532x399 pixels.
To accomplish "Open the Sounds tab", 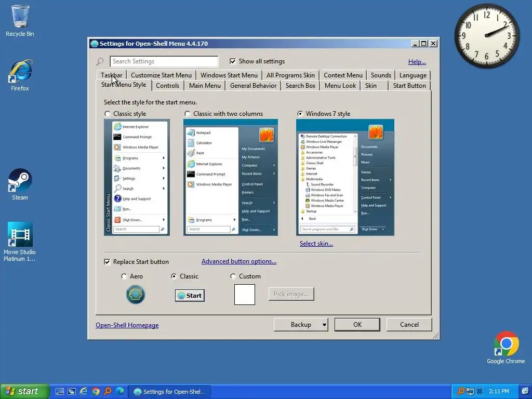I will click(381, 75).
